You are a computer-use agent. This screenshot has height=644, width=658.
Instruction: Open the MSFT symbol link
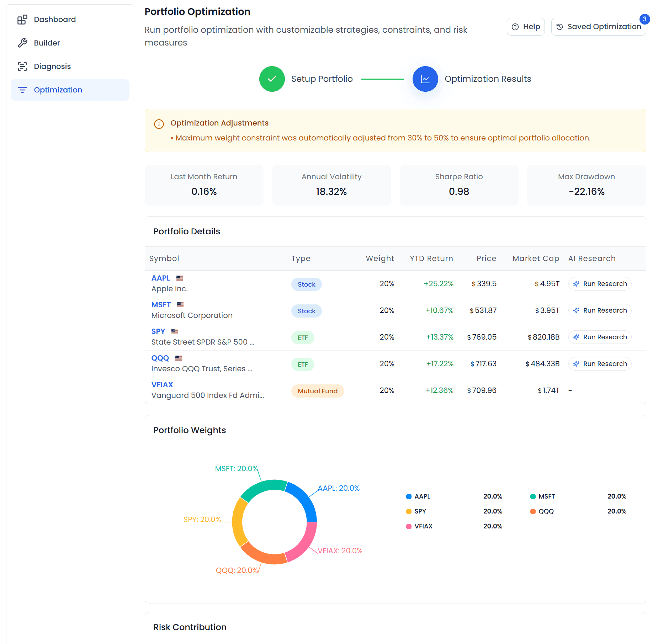click(x=161, y=305)
